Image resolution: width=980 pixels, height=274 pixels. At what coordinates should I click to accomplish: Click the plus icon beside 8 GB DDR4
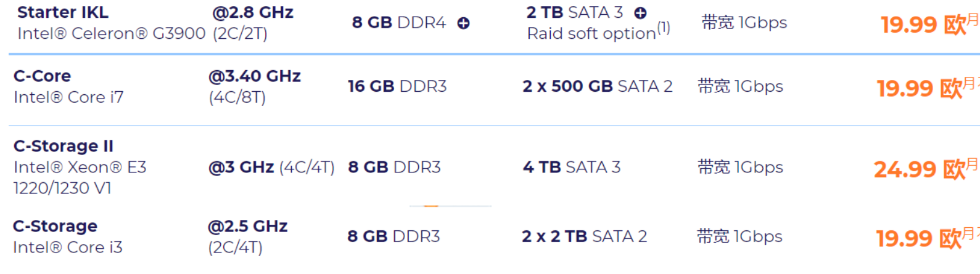[463, 23]
